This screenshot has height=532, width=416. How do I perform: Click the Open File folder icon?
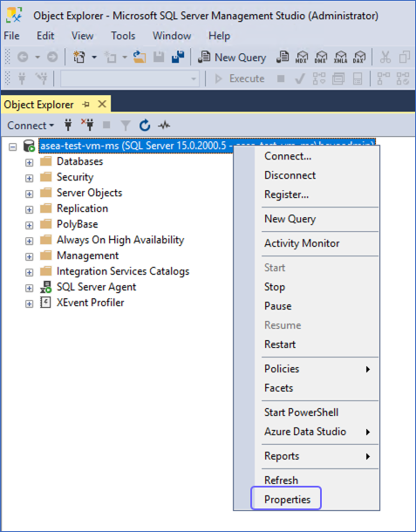point(140,57)
